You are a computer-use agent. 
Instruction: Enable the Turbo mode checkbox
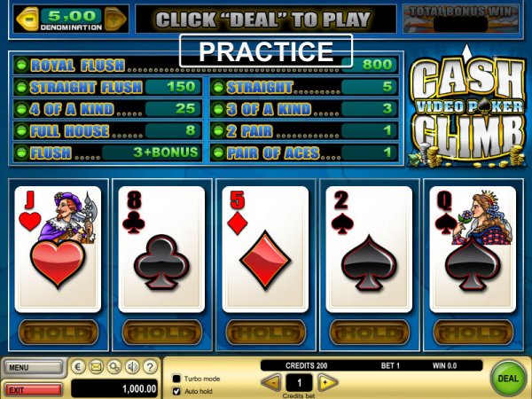[176, 379]
